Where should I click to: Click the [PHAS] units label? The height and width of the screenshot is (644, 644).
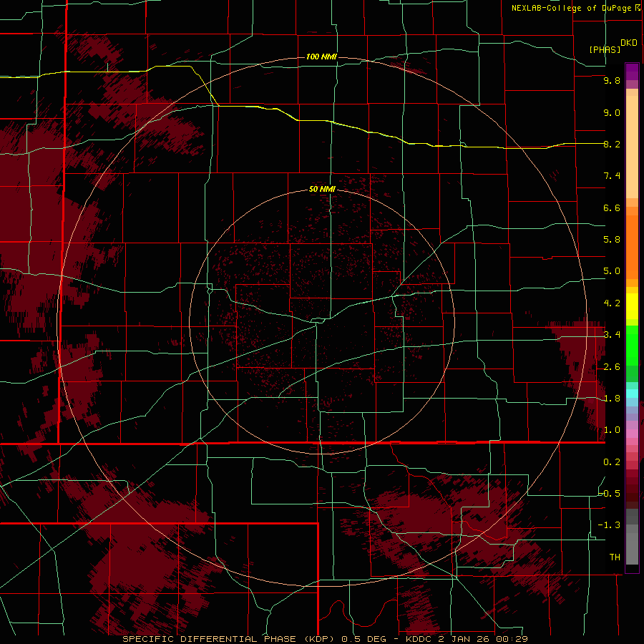pos(605,49)
